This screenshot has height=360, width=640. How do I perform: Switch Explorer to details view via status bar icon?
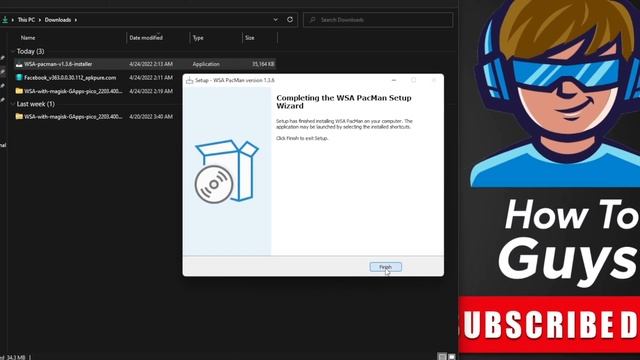442,357
